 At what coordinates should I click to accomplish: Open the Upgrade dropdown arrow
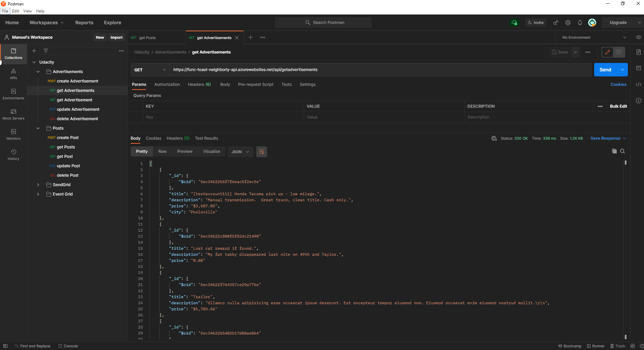[639, 23]
